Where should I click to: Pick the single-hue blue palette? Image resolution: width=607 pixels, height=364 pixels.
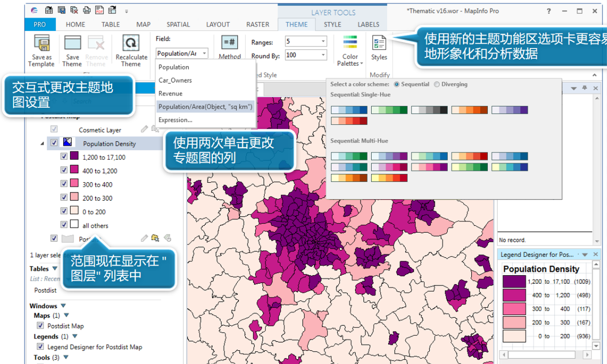coord(349,110)
